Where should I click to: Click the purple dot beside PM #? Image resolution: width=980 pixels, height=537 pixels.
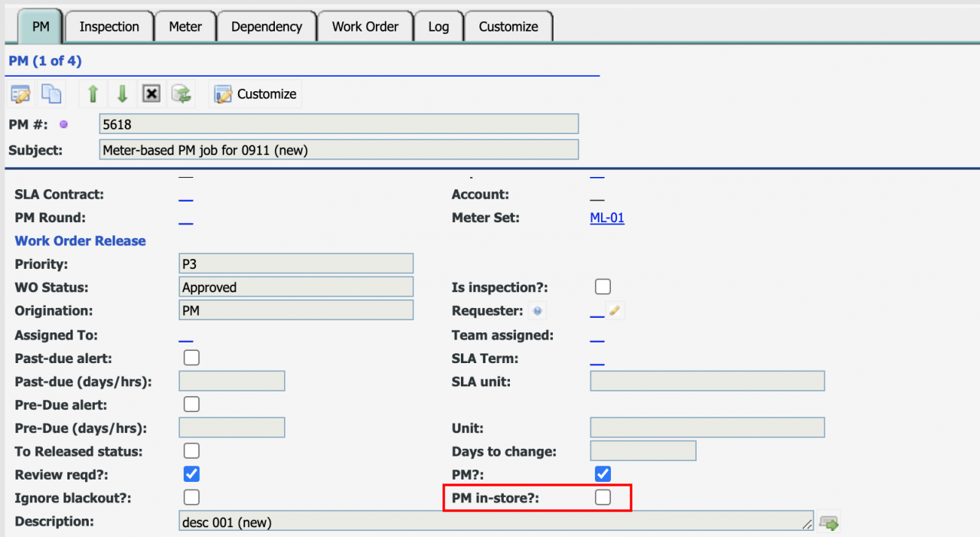(64, 124)
